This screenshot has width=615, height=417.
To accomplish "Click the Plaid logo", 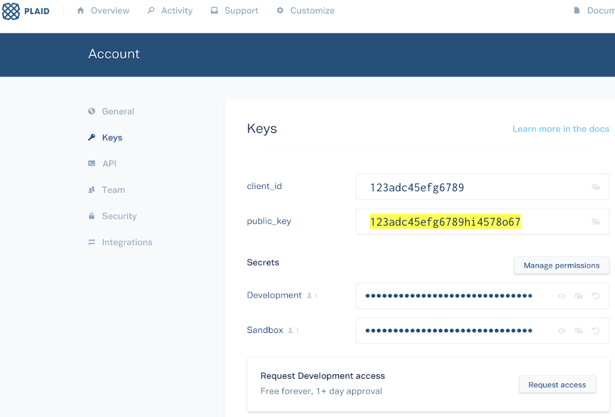I will click(x=26, y=11).
